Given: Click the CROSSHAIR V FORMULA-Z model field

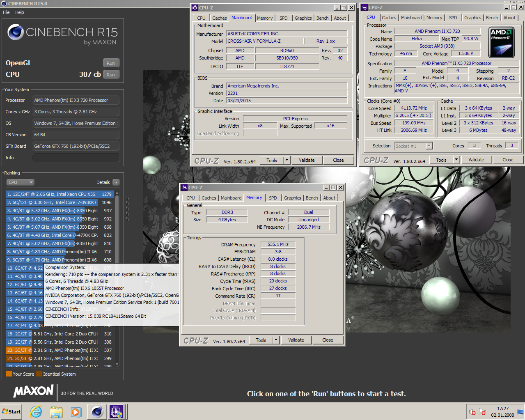Looking at the screenshot, I should (x=265, y=41).
